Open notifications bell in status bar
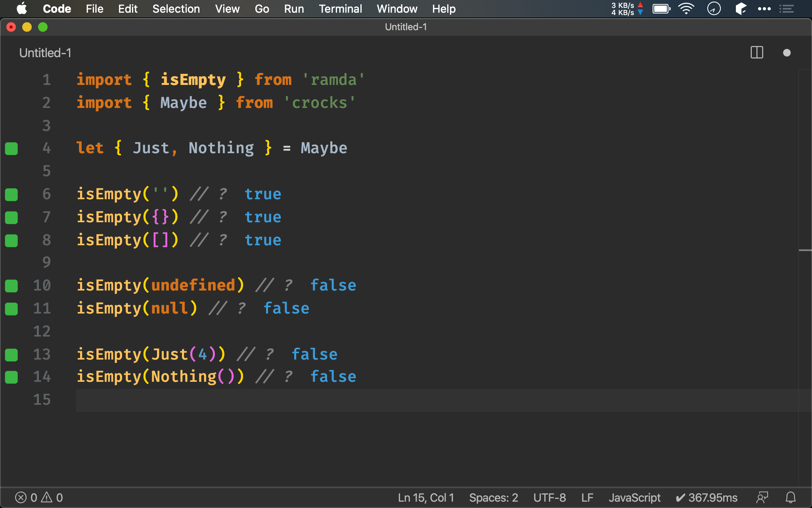Viewport: 812px width, 508px height. [x=791, y=497]
